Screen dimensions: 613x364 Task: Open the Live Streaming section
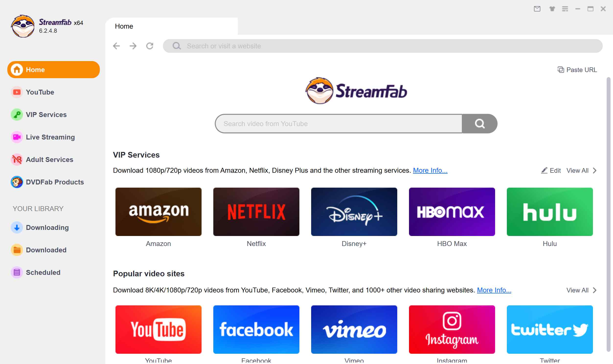point(50,137)
